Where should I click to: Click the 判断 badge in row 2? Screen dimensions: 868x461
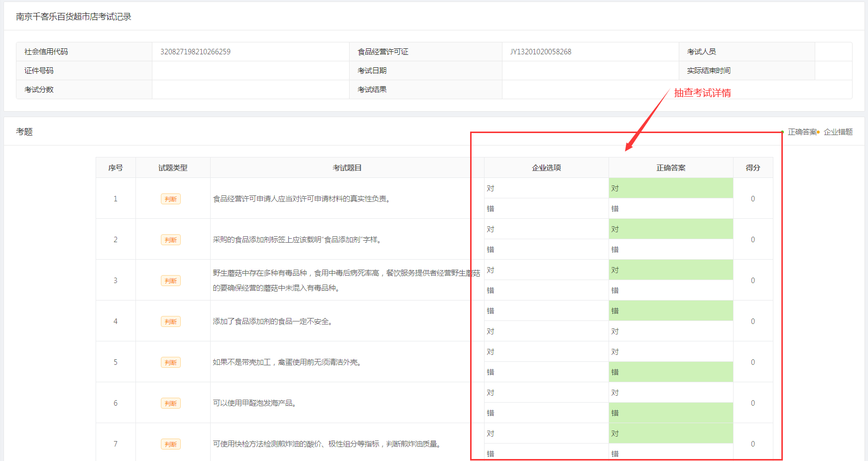(170, 240)
